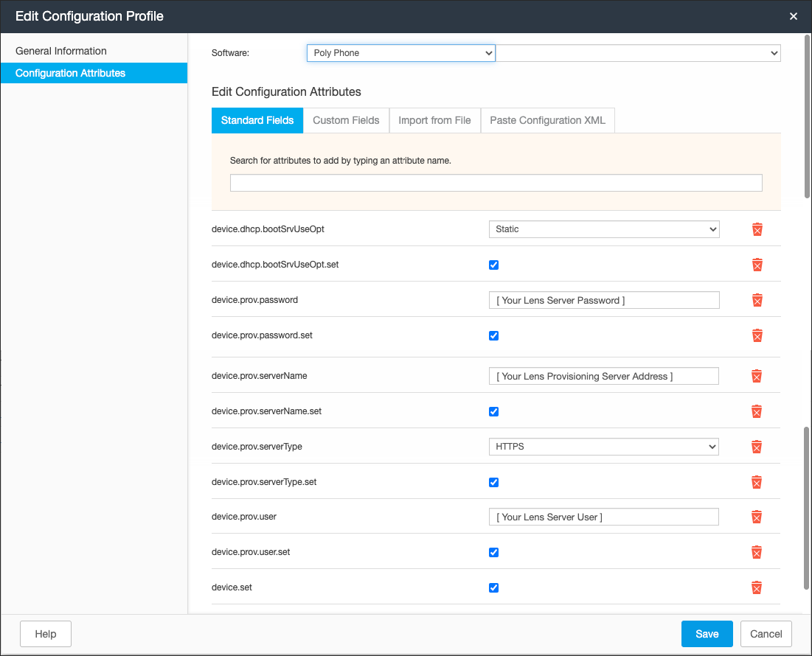Screen dimensions: 812x656
Task: Open the bootSrvUseOpt Static dropdown
Action: (604, 229)
